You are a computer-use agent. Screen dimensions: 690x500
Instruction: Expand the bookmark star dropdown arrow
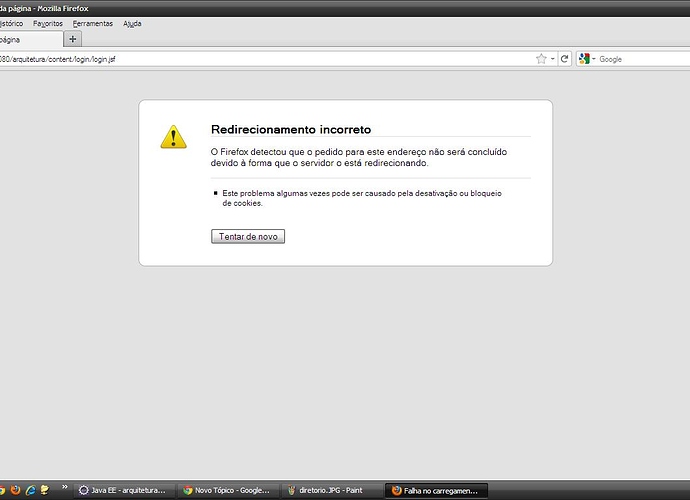553,59
